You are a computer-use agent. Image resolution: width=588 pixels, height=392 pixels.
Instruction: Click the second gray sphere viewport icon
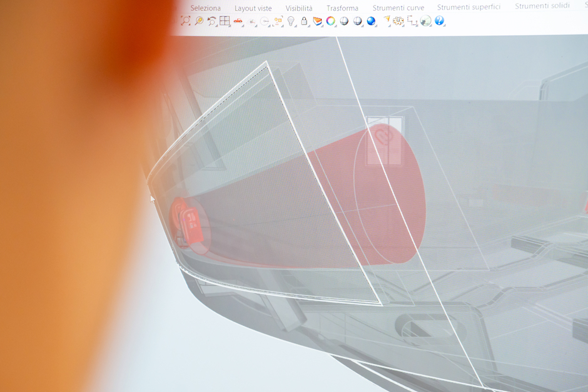click(357, 21)
